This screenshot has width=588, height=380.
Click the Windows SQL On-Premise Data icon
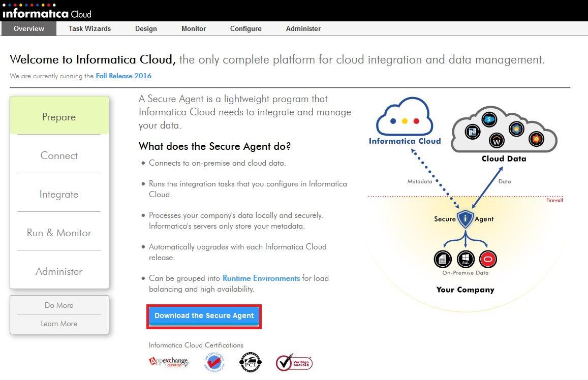click(x=466, y=259)
